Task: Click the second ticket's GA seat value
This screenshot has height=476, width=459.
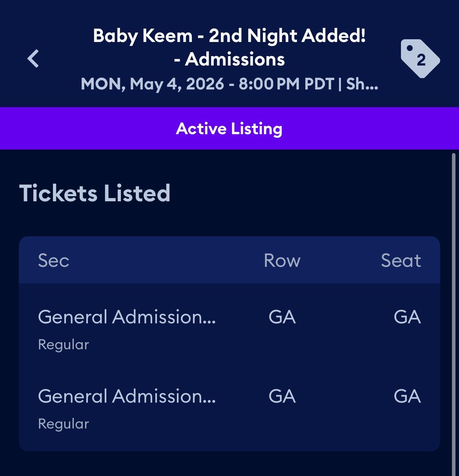Action: click(407, 396)
